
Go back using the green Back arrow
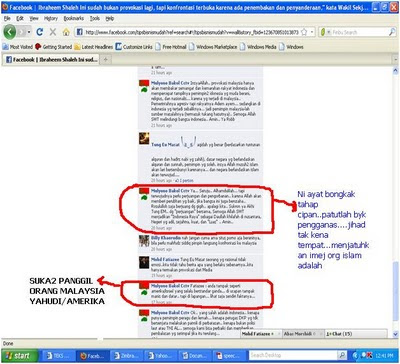pyautogui.click(x=10, y=32)
